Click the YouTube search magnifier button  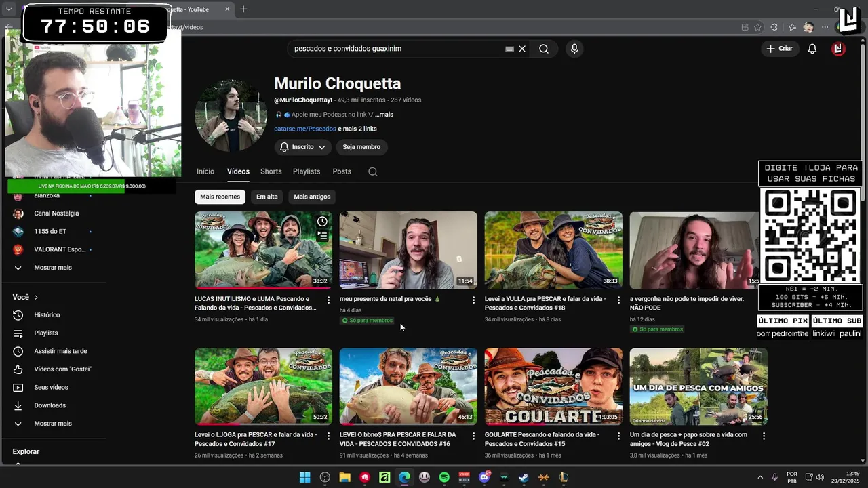[x=544, y=49]
